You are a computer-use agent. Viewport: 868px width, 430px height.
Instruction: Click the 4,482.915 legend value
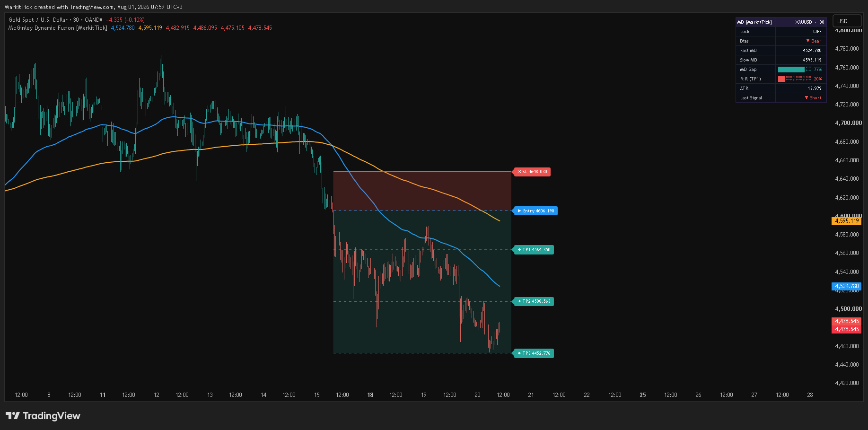tap(178, 28)
